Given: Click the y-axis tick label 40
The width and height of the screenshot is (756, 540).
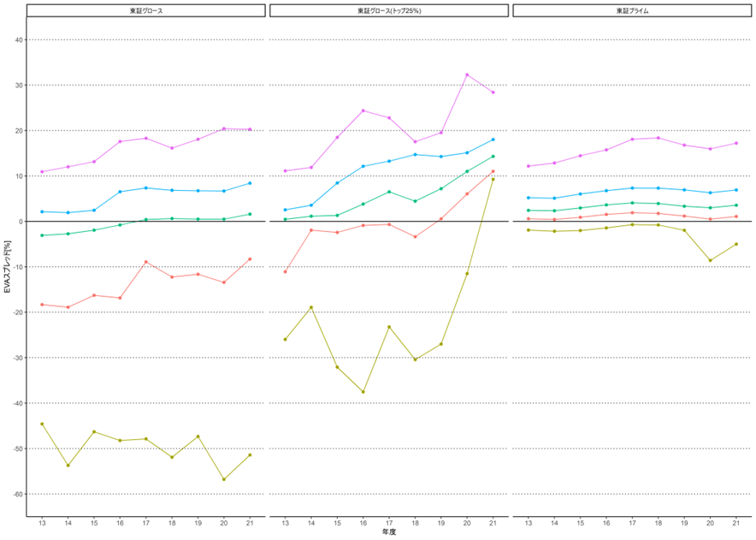Looking at the screenshot, I should tap(18, 40).
